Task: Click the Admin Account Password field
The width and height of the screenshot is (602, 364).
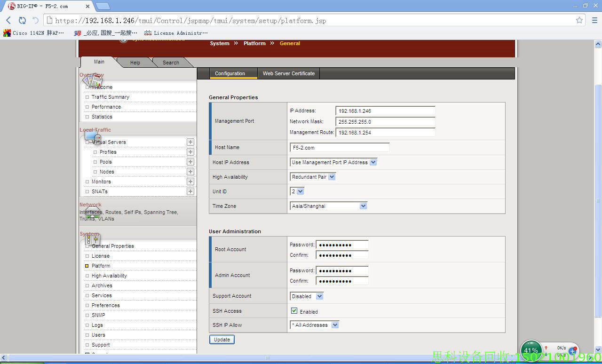Action: pos(342,271)
